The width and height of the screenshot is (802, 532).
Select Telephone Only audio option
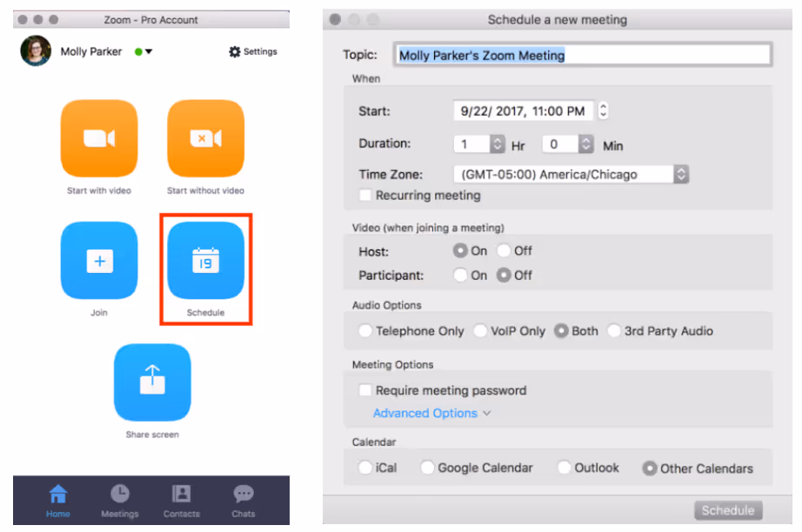[365, 330]
